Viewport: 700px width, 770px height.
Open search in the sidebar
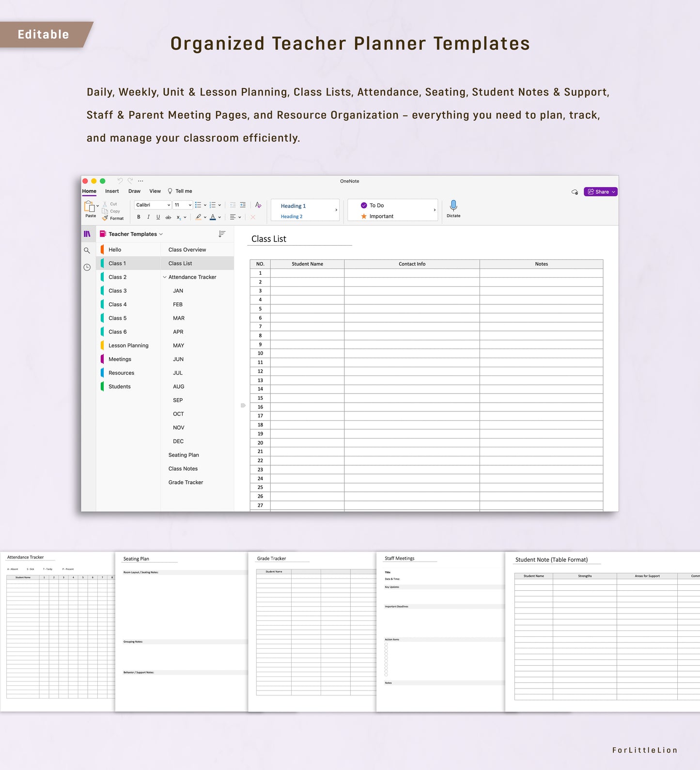pyautogui.click(x=87, y=251)
